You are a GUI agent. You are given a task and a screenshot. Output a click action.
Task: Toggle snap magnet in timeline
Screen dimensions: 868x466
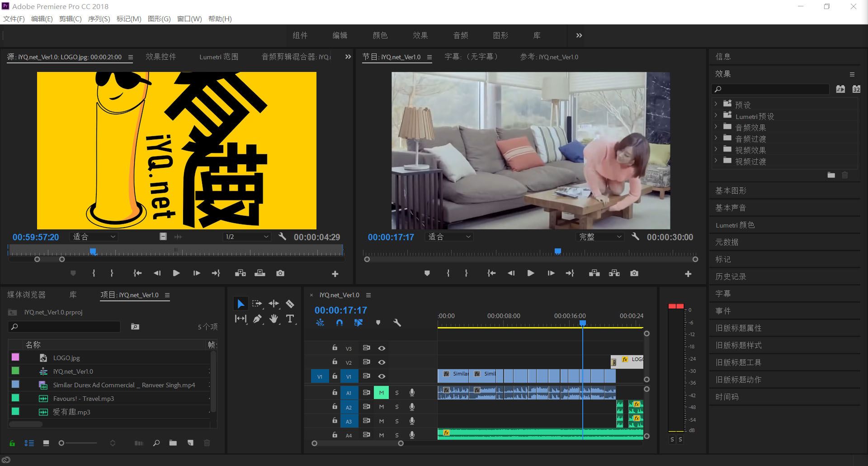[340, 323]
